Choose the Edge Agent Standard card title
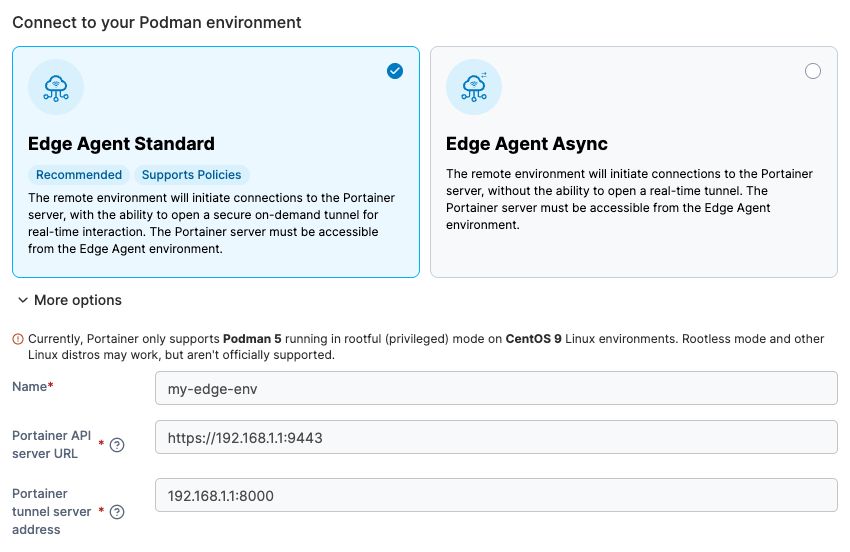Viewport: 850px width, 552px height. (121, 144)
